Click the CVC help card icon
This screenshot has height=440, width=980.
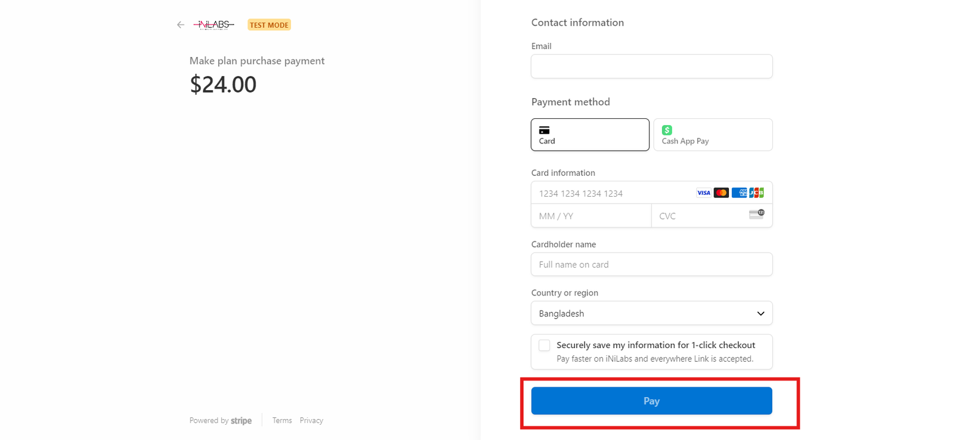[x=756, y=214]
